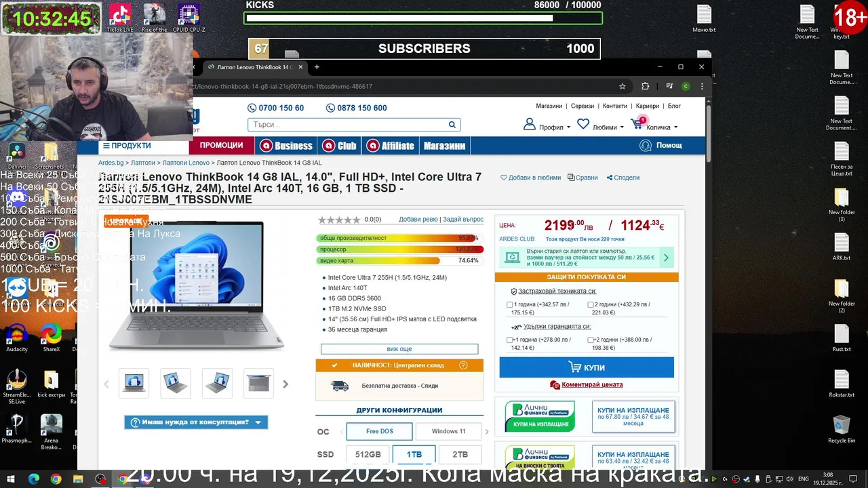Viewport: 868px width, 488px height.
Task: Open a new browser tab
Action: click(x=317, y=67)
